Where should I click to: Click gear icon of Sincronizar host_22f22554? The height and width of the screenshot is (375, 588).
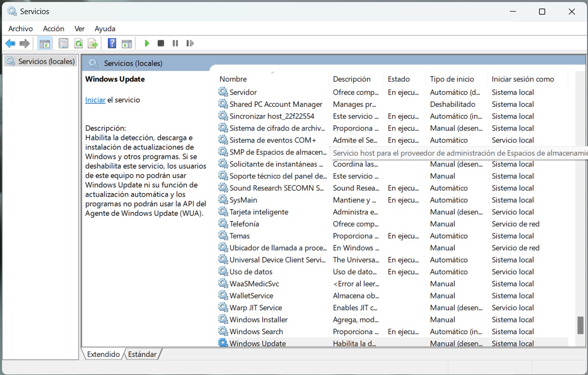point(223,116)
